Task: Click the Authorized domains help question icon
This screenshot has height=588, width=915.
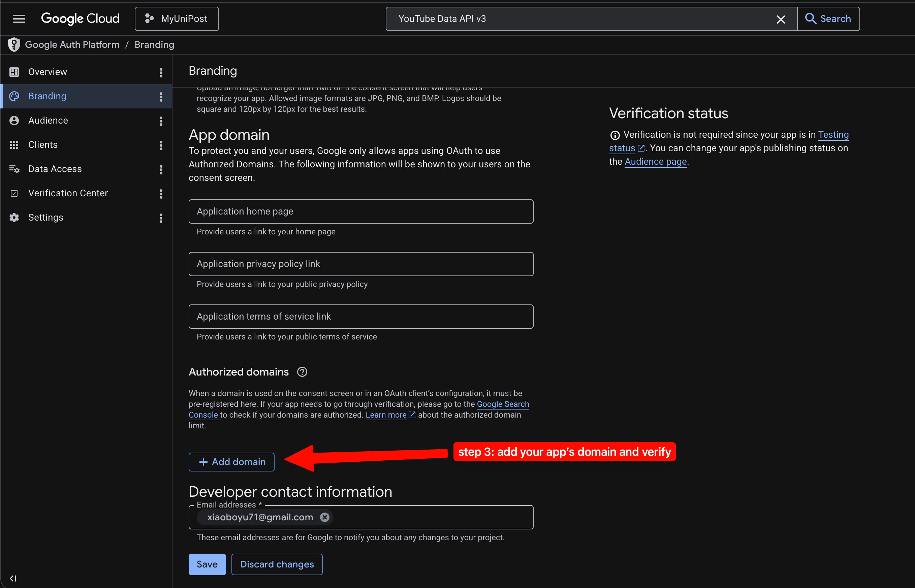Action: tap(302, 372)
